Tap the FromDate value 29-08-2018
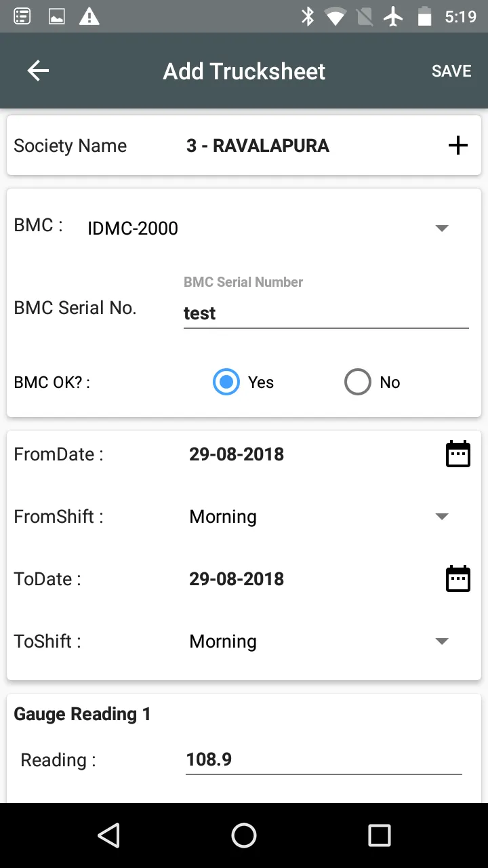This screenshot has height=868, width=488. click(x=237, y=454)
